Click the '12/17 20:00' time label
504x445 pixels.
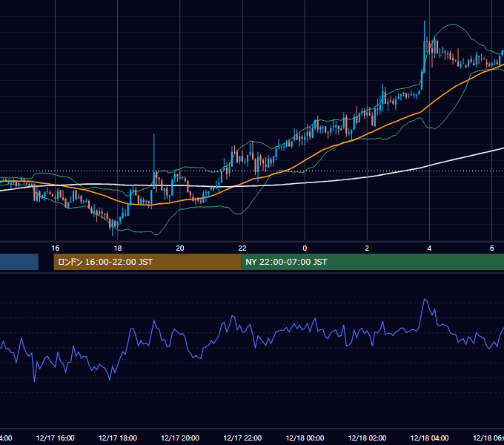[x=180, y=438]
